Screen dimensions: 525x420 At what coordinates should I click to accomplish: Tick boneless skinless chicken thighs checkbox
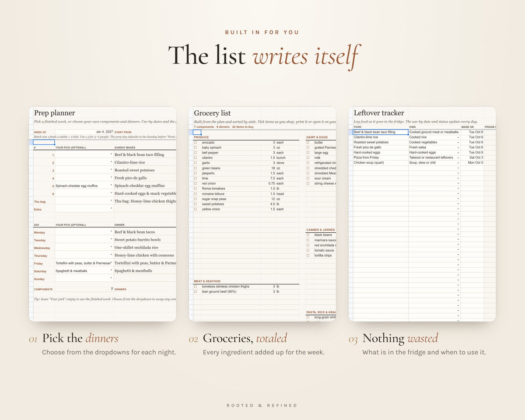(196, 287)
